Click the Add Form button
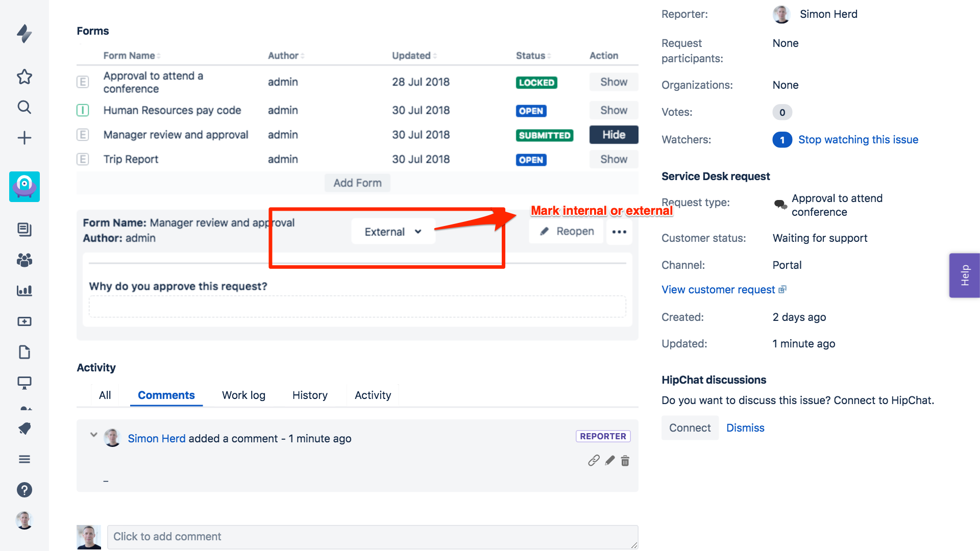The width and height of the screenshot is (980, 551). click(x=357, y=183)
